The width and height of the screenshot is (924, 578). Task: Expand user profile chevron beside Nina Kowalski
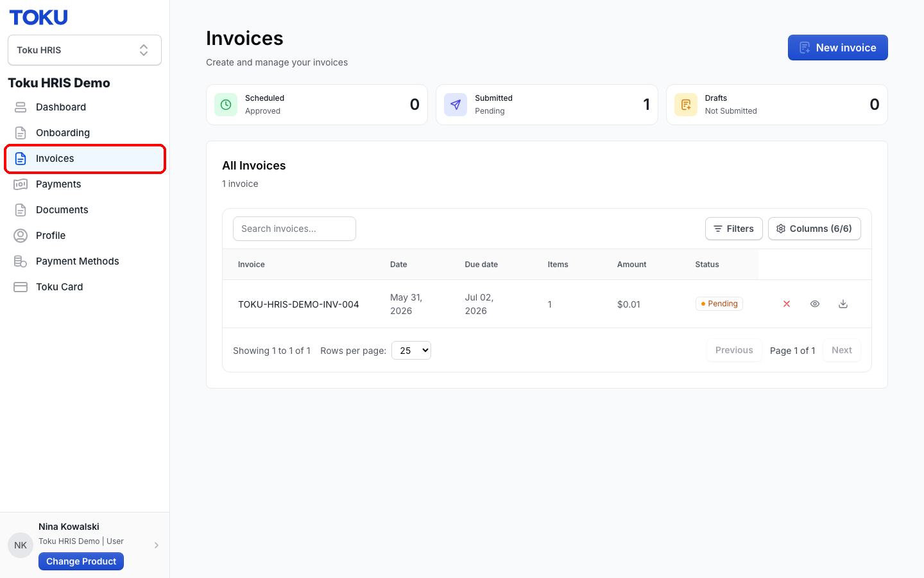tap(157, 545)
